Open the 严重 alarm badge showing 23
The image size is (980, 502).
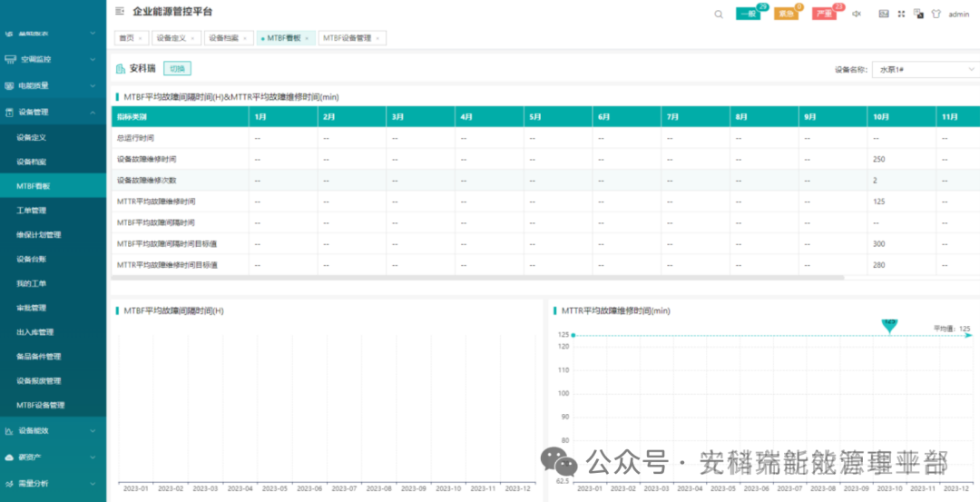pyautogui.click(x=824, y=14)
